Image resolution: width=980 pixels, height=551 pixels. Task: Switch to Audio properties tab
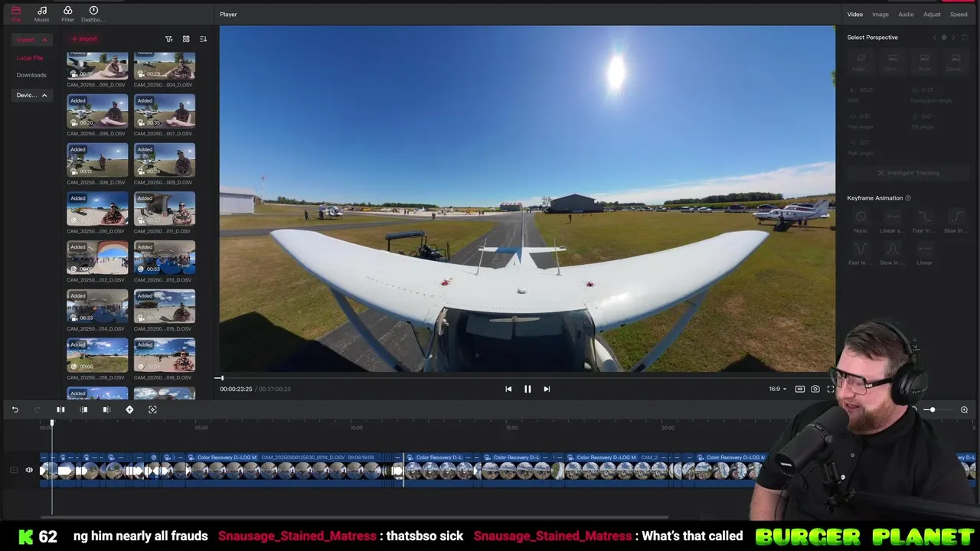(x=906, y=15)
